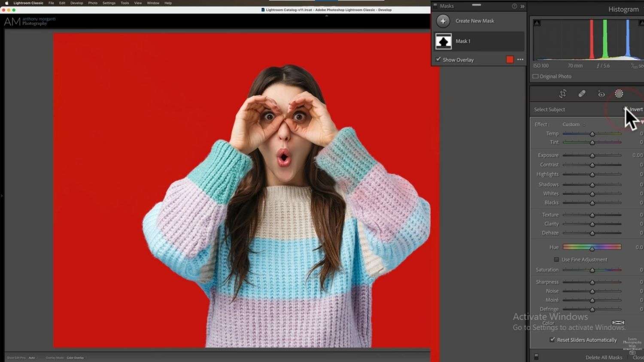Click the Delete All Masks button
The height and width of the screenshot is (362, 644).
(604, 357)
